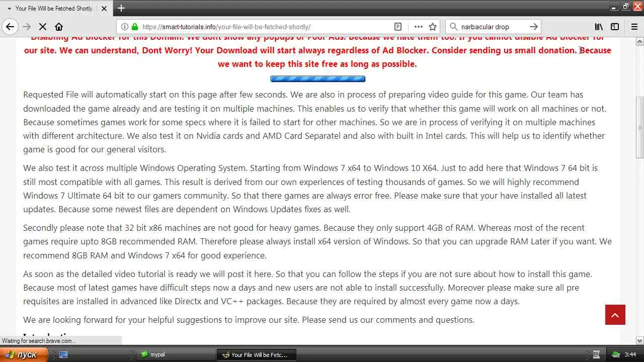Click 'Secondly please note that 32 bit' text
Screen dimensions: 644x362
pos(86,228)
